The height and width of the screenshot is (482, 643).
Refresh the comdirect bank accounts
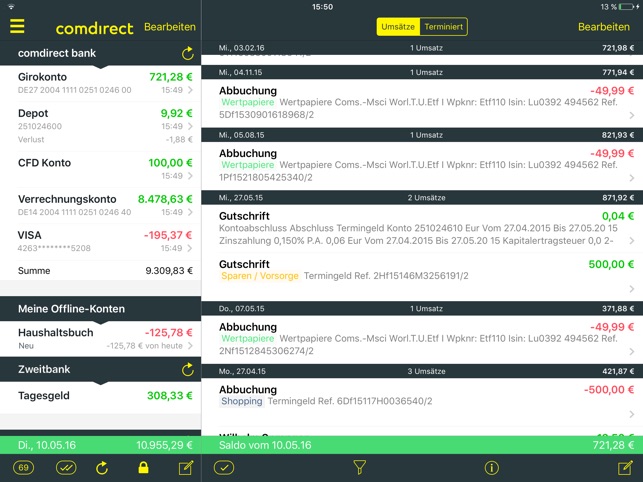(x=187, y=53)
